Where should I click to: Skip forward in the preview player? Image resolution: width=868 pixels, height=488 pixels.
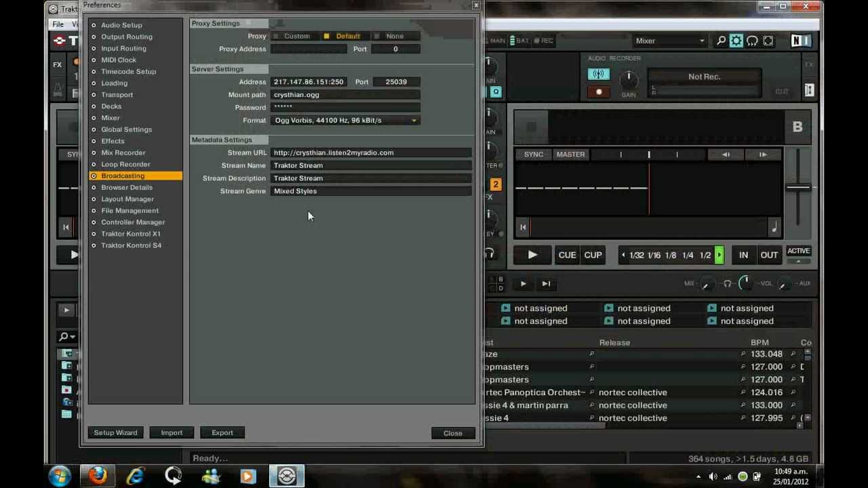pyautogui.click(x=546, y=284)
